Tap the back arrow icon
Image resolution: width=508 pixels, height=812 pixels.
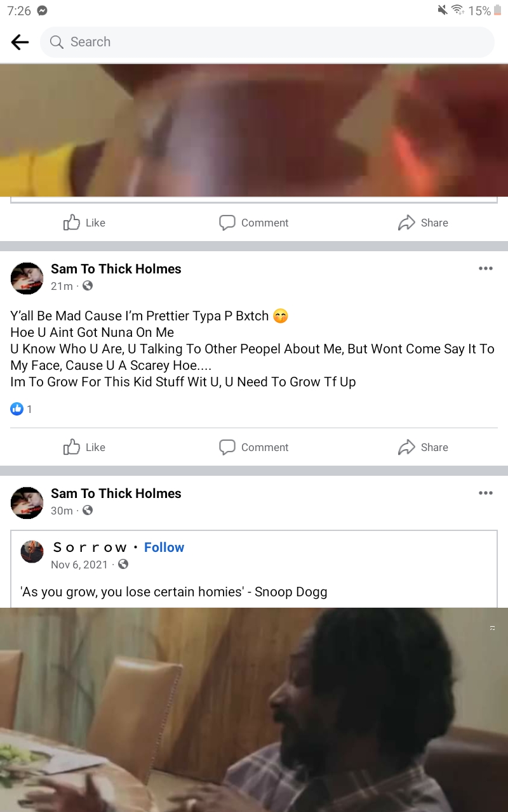click(20, 43)
